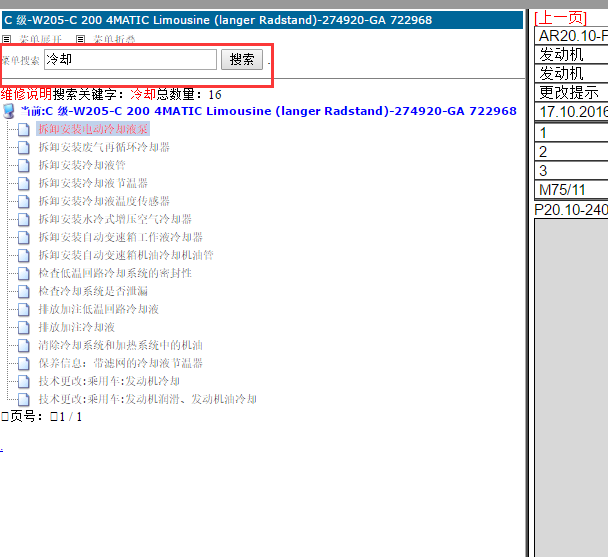Click document icon for 排放加注低温回路冷却液
The width and height of the screenshot is (608, 557).
[x=24, y=309]
